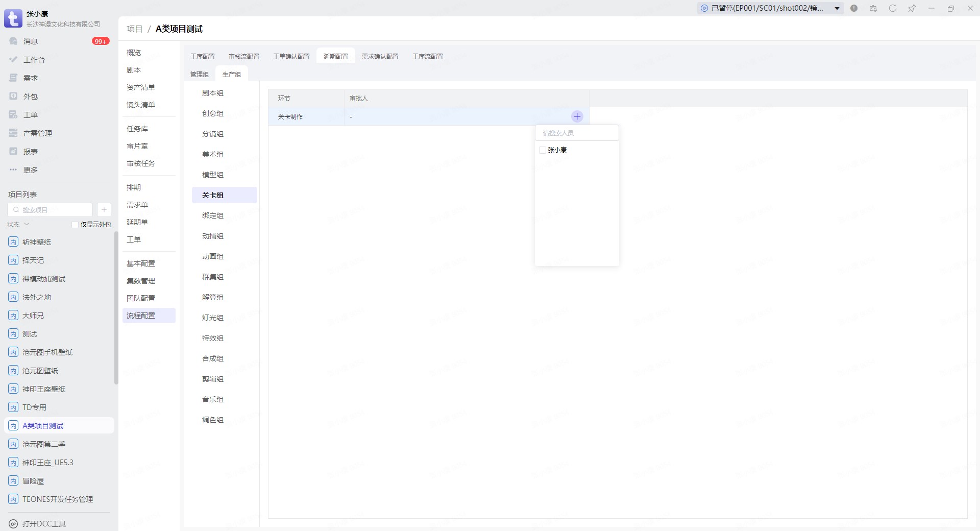980x531 pixels.
Task: Click the project list vertical scrollbar
Action: (x=116, y=306)
